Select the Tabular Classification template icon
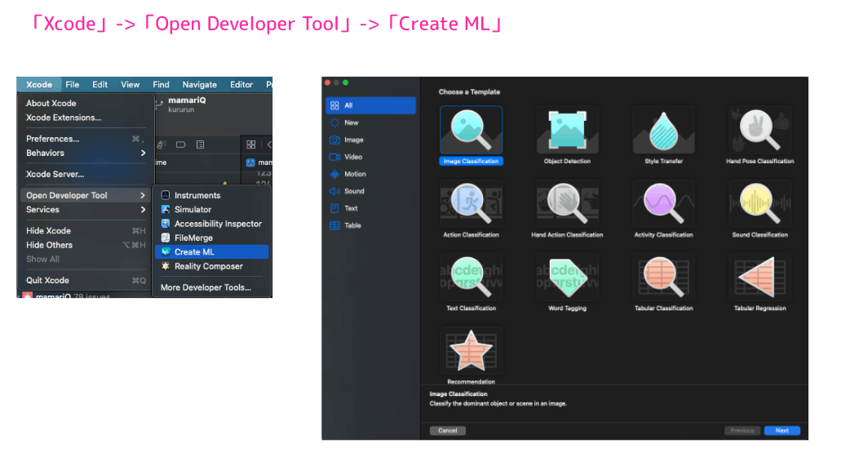The image size is (868, 458). (663, 277)
